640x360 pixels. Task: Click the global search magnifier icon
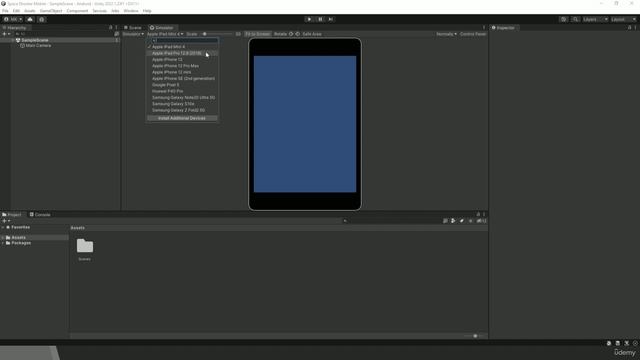click(x=575, y=19)
